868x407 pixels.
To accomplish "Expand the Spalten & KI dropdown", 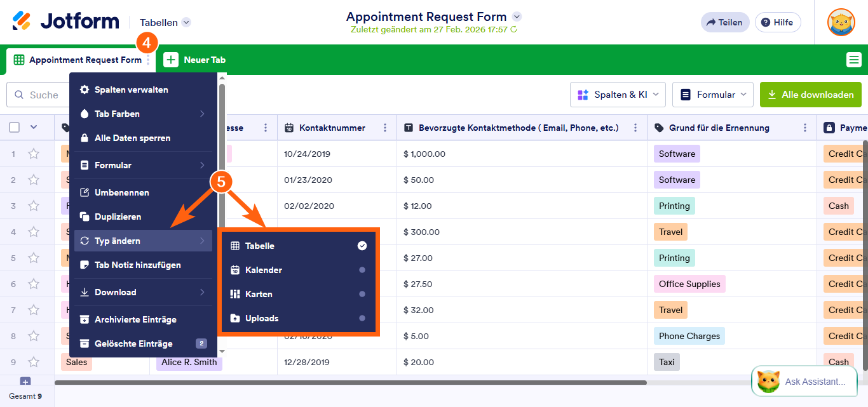I will point(618,95).
